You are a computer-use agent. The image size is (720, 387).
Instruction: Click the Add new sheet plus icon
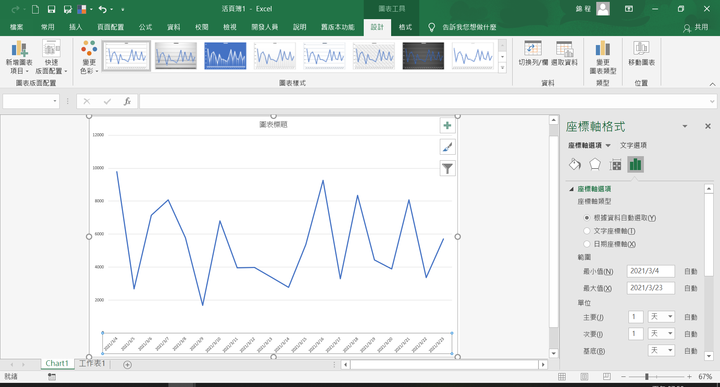point(127,365)
